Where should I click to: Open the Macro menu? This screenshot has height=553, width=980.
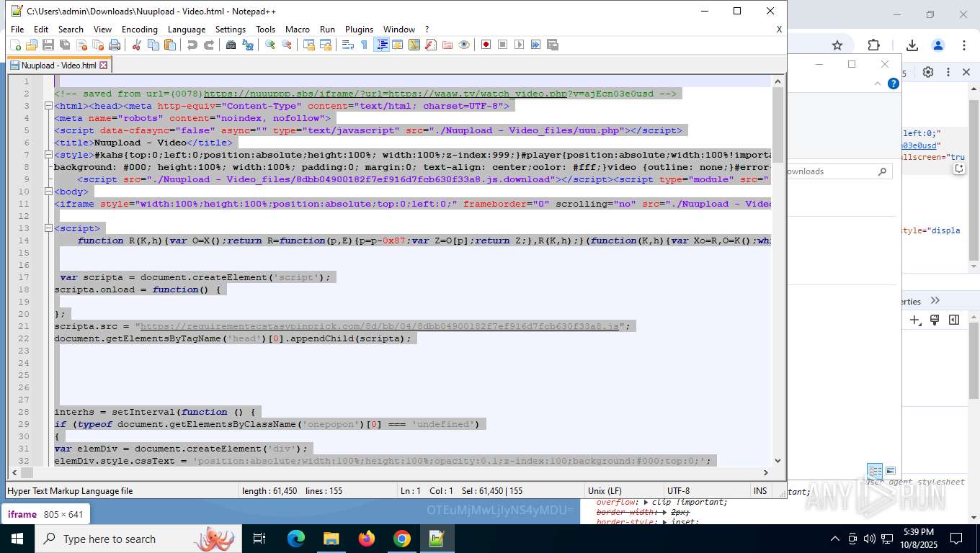298,30
